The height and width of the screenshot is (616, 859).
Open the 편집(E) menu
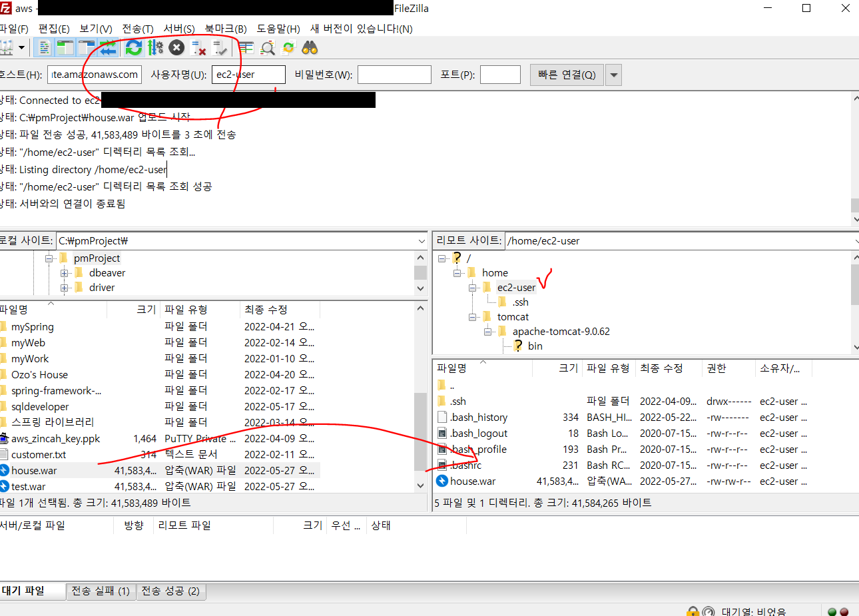coord(54,29)
